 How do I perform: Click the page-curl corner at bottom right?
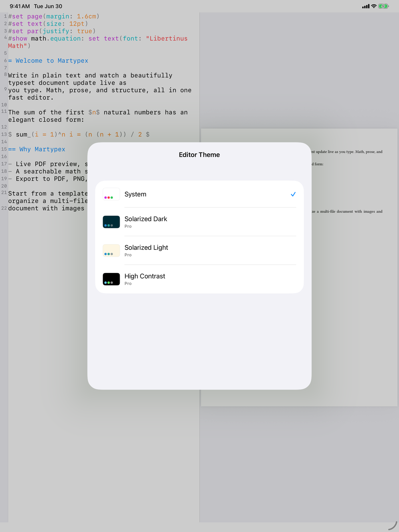(393, 526)
